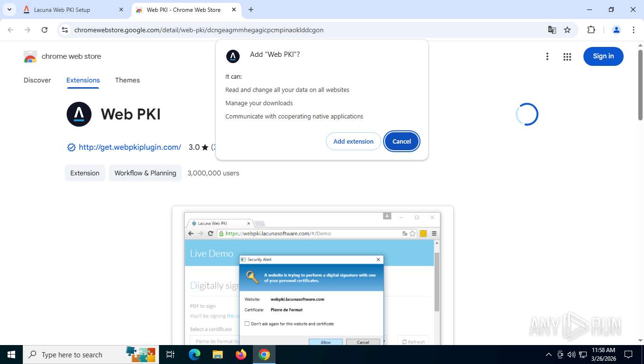
Task: Click the Sign in button
Action: [603, 56]
